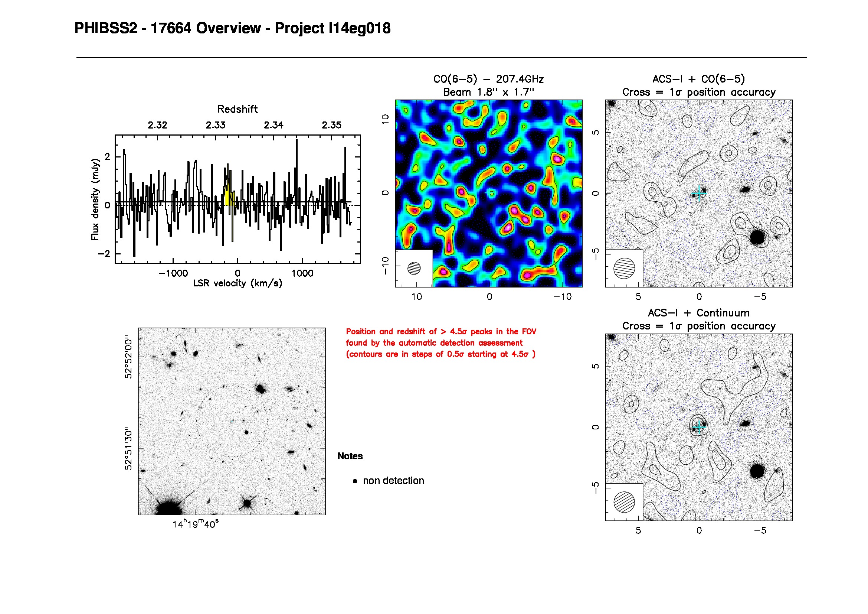
Task: Click the Redshift axis label above spectrum
Action: 238,109
